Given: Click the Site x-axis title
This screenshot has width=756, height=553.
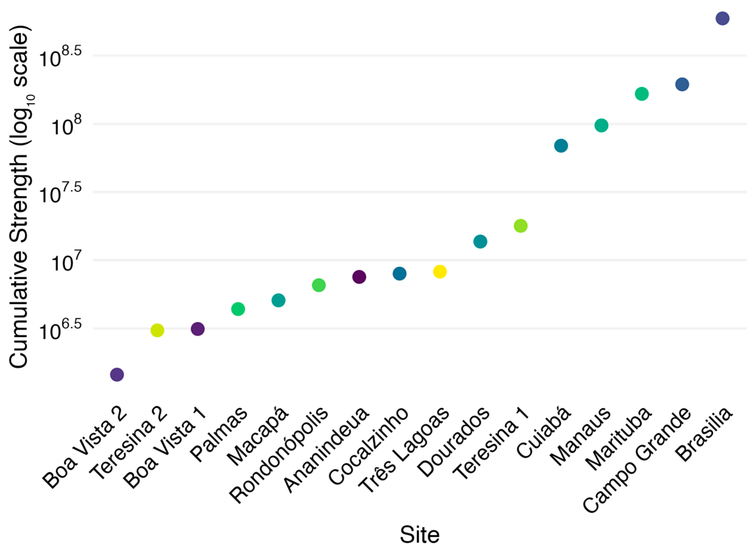Looking at the screenshot, I should (420, 535).
